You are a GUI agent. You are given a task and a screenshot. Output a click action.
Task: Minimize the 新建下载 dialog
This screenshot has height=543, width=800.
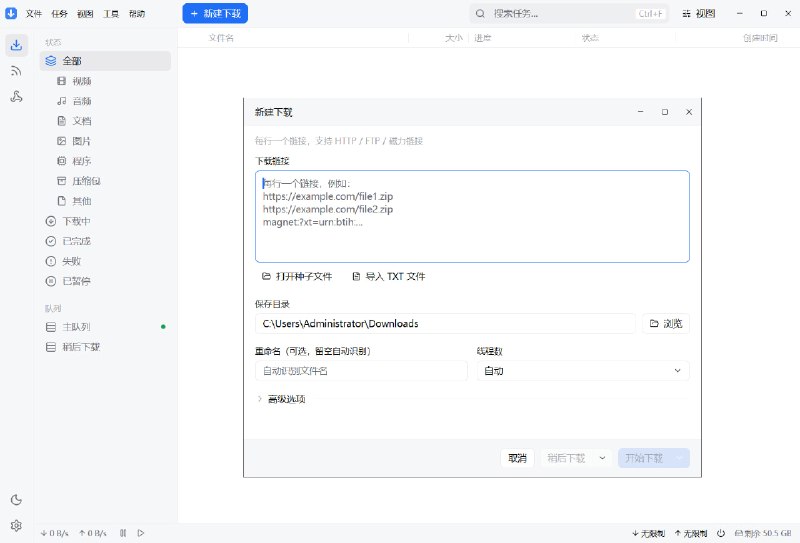pos(640,112)
